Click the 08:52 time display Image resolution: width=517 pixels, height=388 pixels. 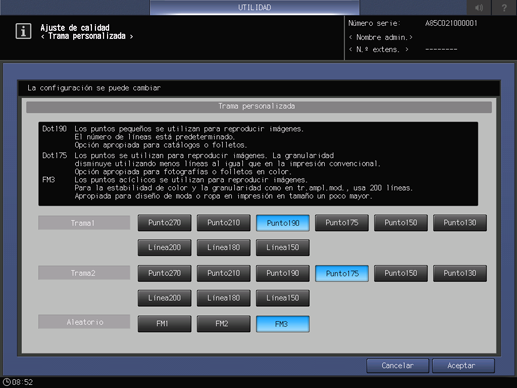tap(23, 382)
